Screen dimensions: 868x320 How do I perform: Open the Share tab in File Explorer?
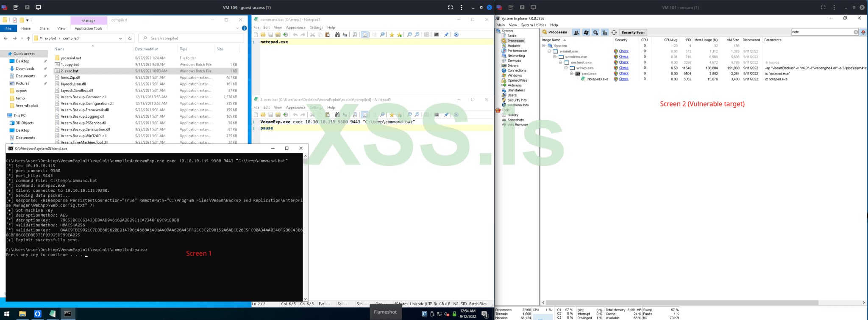[x=44, y=28]
